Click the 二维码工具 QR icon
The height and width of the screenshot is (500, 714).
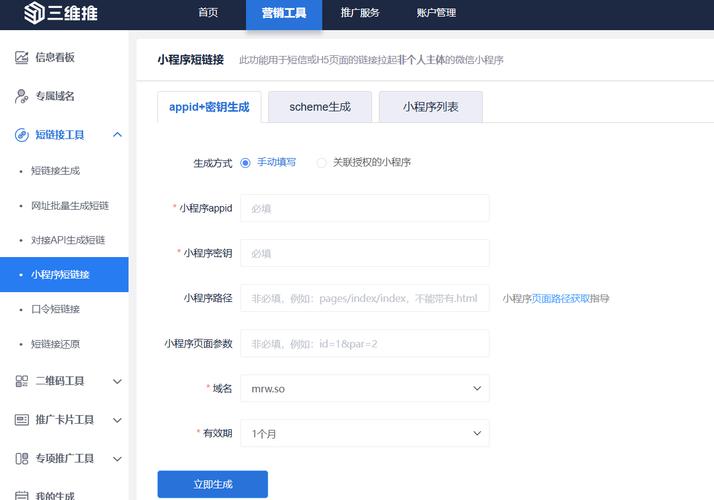21,381
